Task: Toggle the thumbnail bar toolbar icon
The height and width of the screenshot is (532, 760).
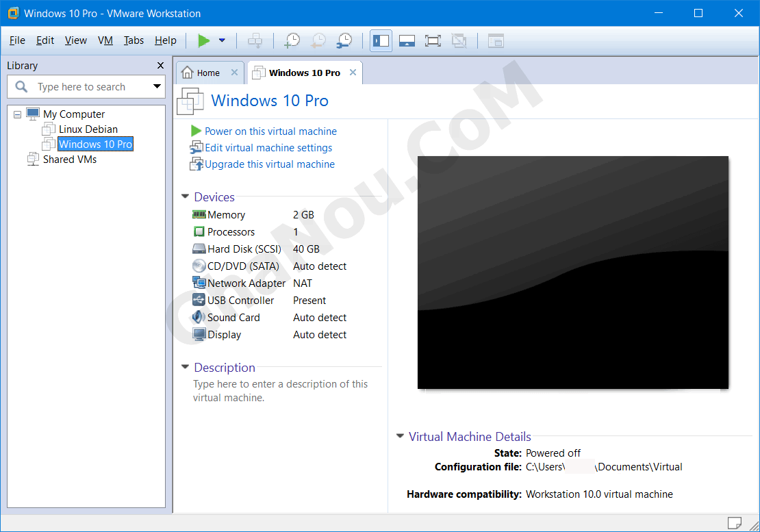Action: pos(407,40)
